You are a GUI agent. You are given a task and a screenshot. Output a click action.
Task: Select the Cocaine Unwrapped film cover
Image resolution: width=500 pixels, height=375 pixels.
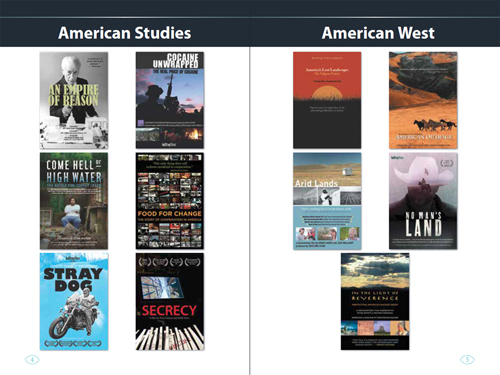click(x=170, y=100)
